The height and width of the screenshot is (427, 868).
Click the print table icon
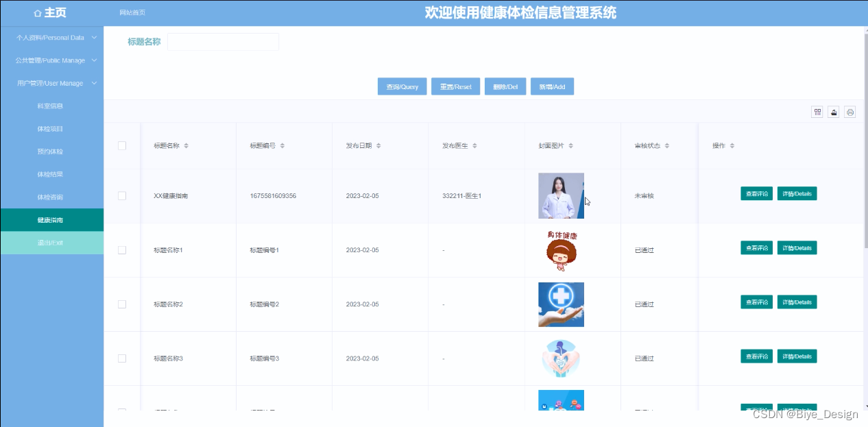coord(850,112)
